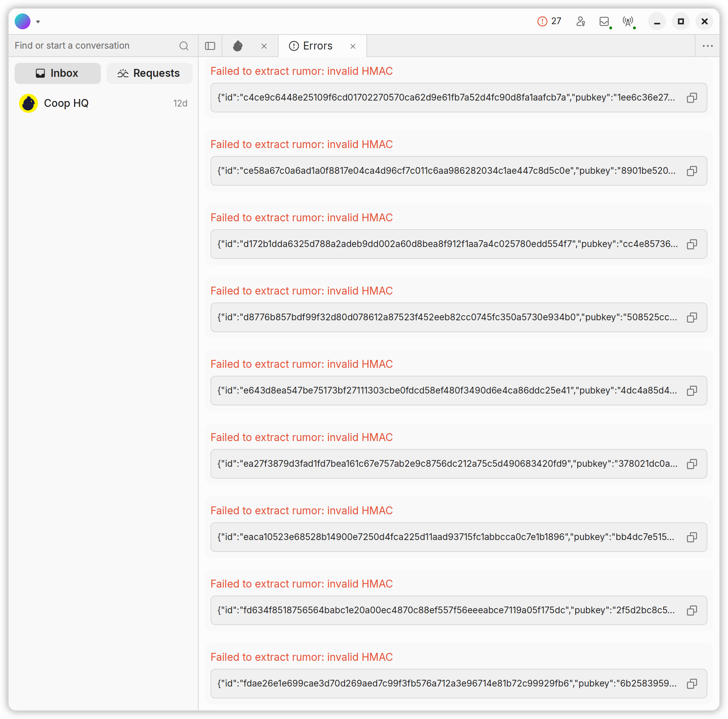Switch to the Inbox tab
This screenshot has width=728, height=719.
pyautogui.click(x=58, y=73)
